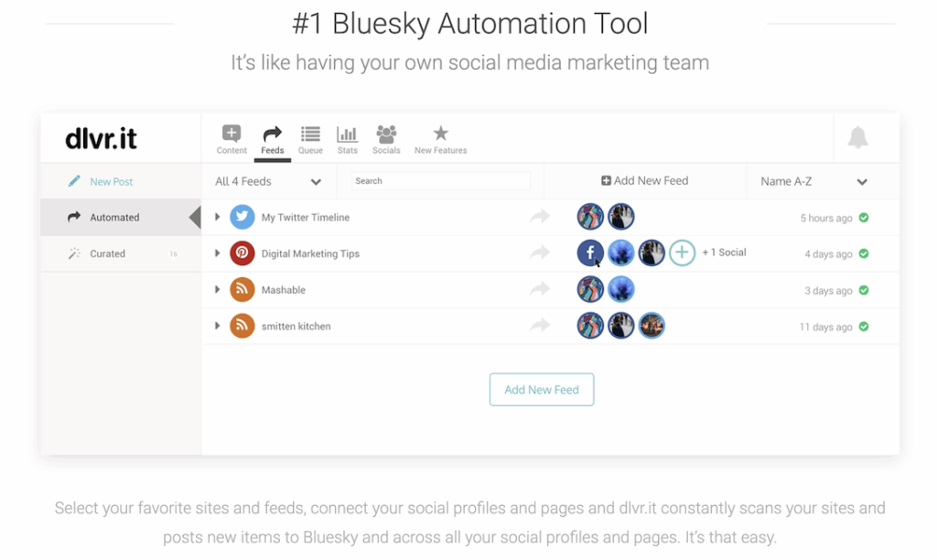Click the green status check for Mashable
The width and height of the screenshot is (937, 560).
(864, 290)
